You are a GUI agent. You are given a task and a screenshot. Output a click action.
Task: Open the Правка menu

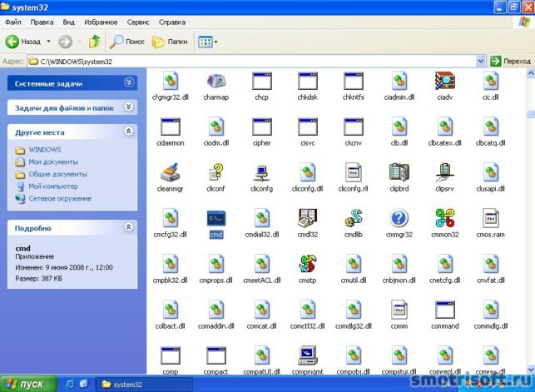coord(42,22)
